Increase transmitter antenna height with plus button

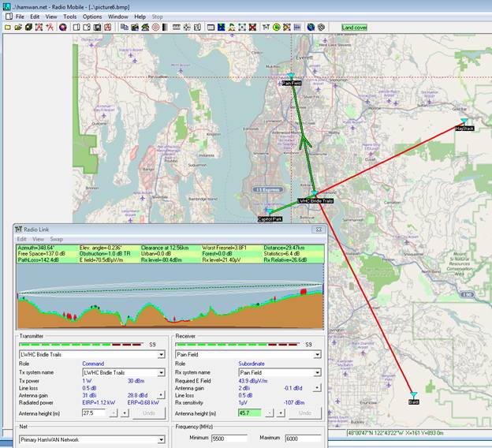point(125,413)
